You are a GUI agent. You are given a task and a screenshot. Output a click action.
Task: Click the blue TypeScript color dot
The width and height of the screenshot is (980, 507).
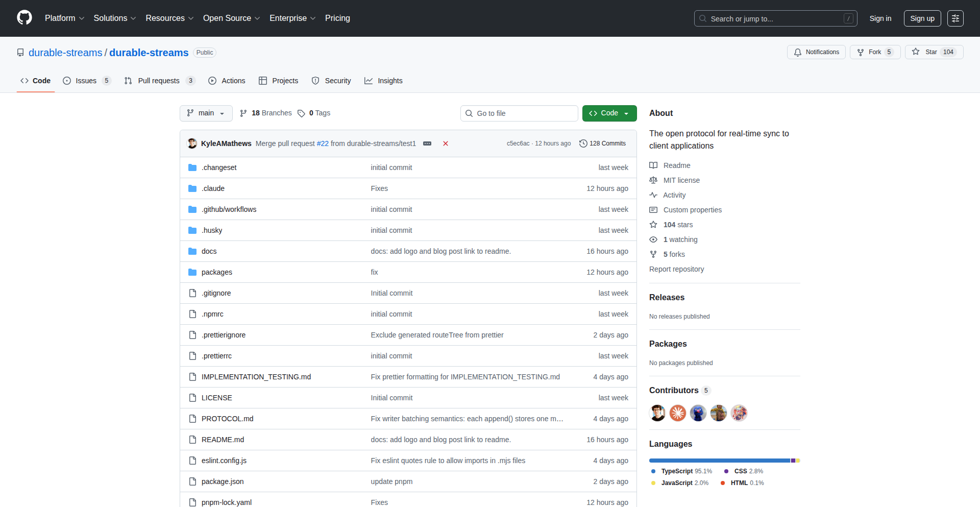pyautogui.click(x=653, y=471)
